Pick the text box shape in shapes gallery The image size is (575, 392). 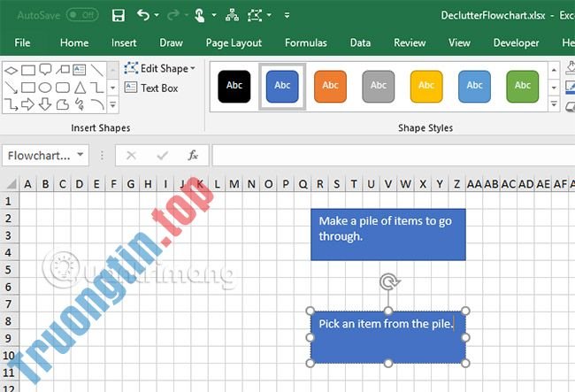coord(80,69)
